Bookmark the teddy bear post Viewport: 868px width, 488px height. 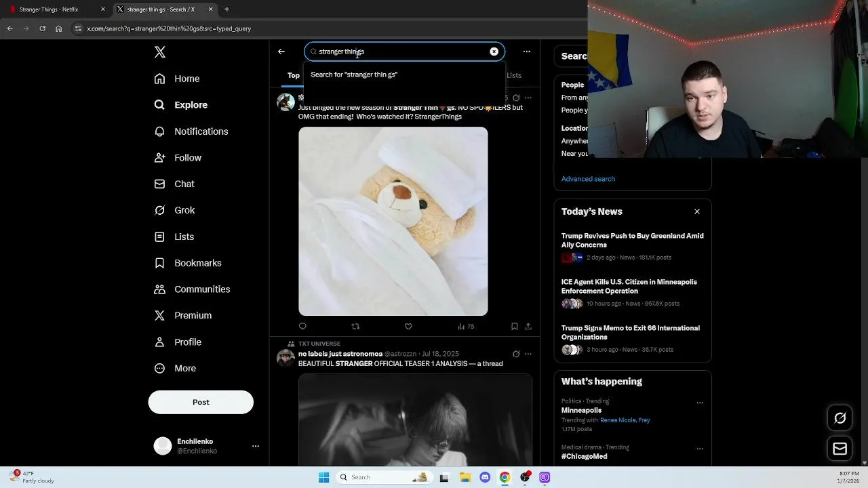[x=515, y=327]
